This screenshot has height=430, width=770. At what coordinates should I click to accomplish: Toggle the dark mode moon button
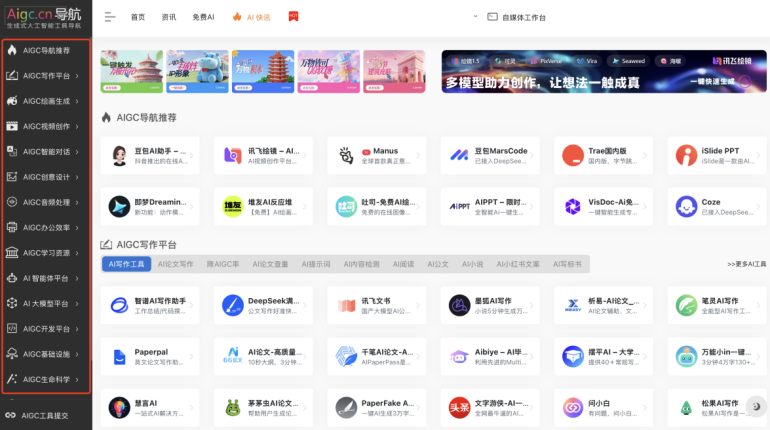(x=756, y=406)
